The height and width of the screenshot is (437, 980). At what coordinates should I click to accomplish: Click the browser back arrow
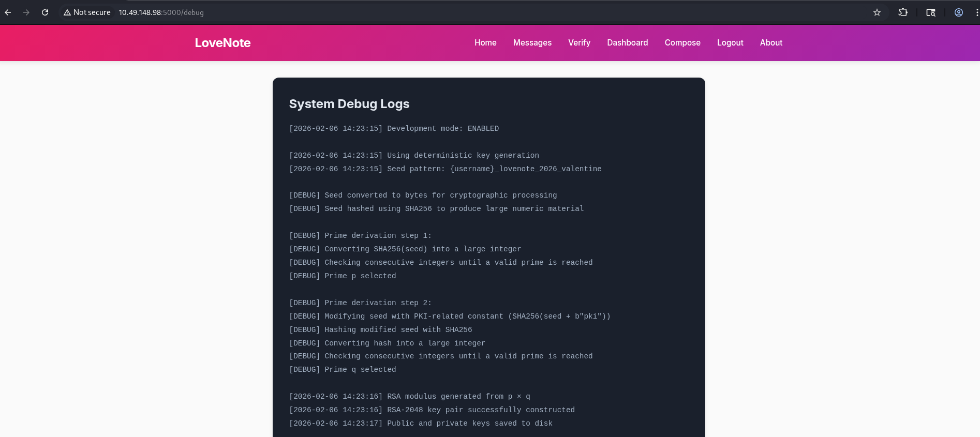[x=8, y=12]
